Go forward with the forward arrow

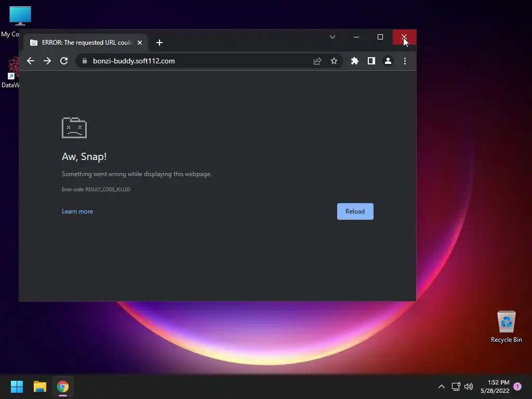47,61
